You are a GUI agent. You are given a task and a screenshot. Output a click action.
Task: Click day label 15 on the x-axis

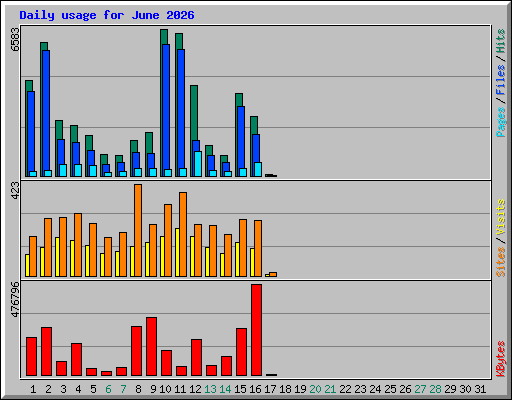[240, 389]
